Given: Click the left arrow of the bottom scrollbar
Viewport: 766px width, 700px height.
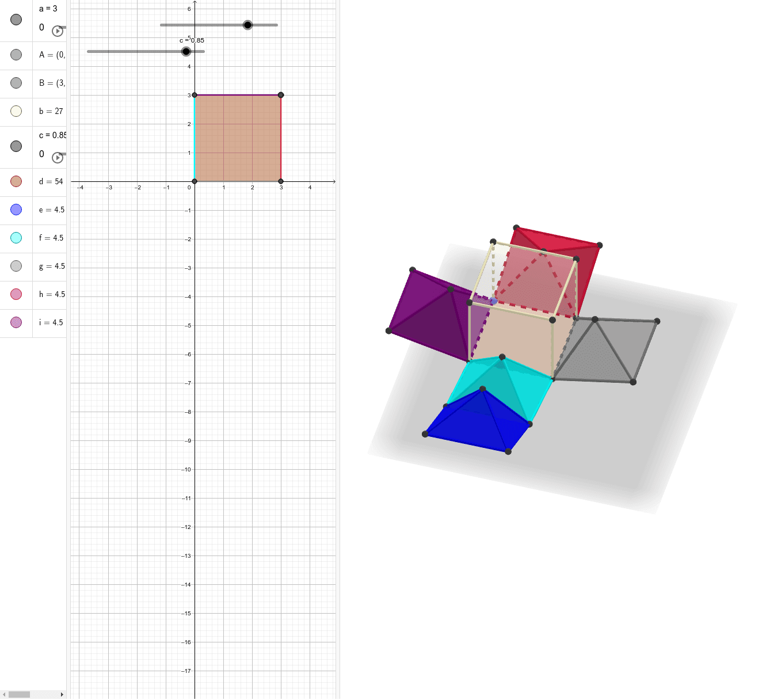Looking at the screenshot, I should [3, 695].
